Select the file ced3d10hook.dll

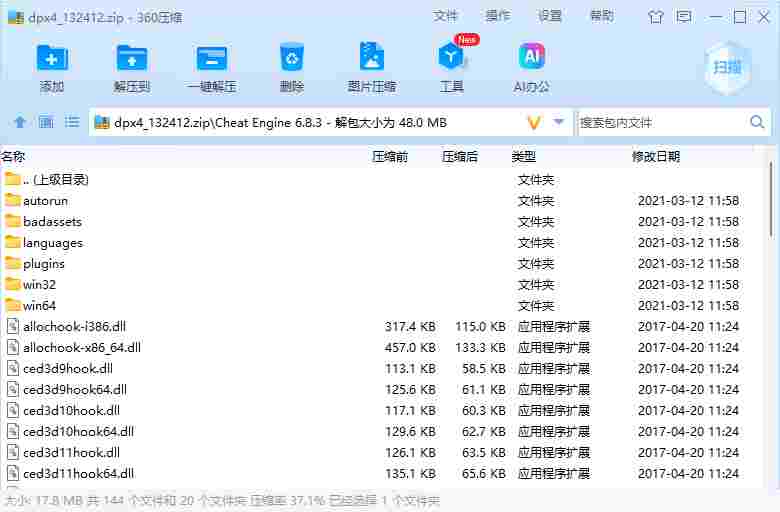383,410
